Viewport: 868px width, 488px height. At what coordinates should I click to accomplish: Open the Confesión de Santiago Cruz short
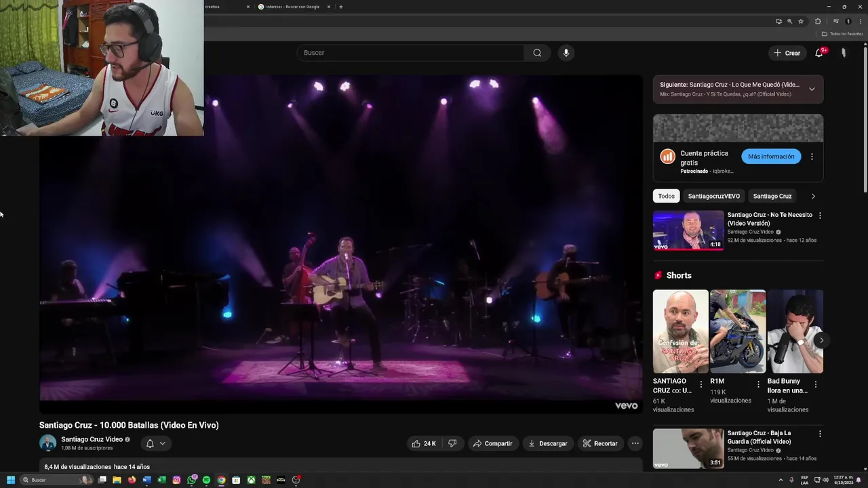click(680, 331)
